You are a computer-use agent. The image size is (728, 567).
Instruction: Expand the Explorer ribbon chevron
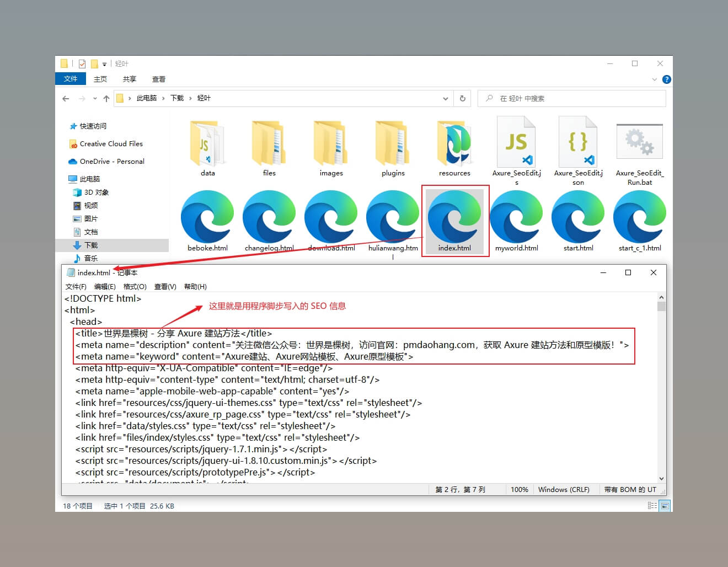(655, 79)
